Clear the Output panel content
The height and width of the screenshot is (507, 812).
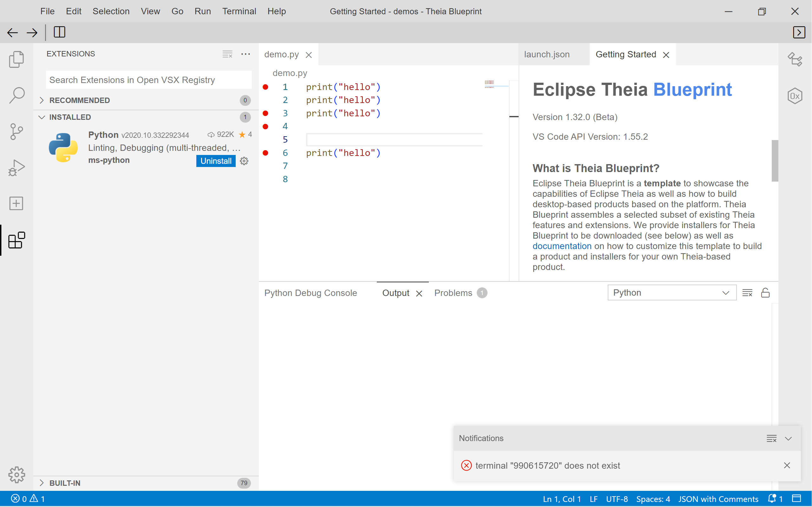747,292
